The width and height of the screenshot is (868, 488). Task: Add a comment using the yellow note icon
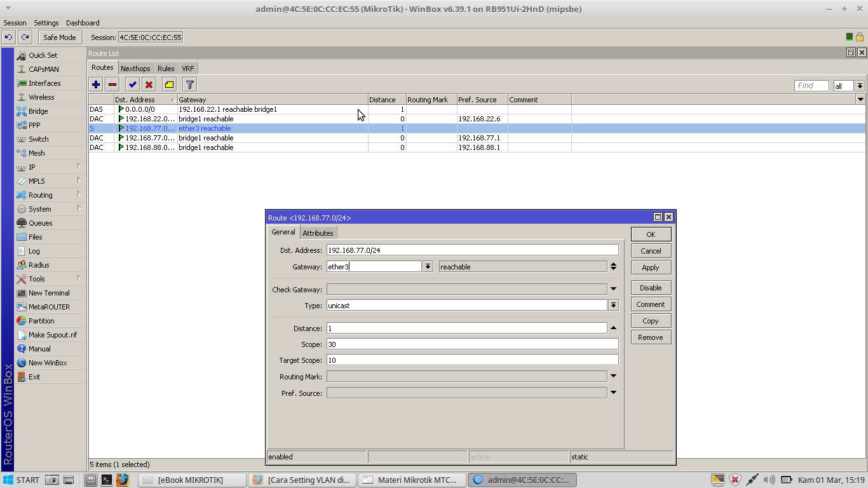(169, 84)
